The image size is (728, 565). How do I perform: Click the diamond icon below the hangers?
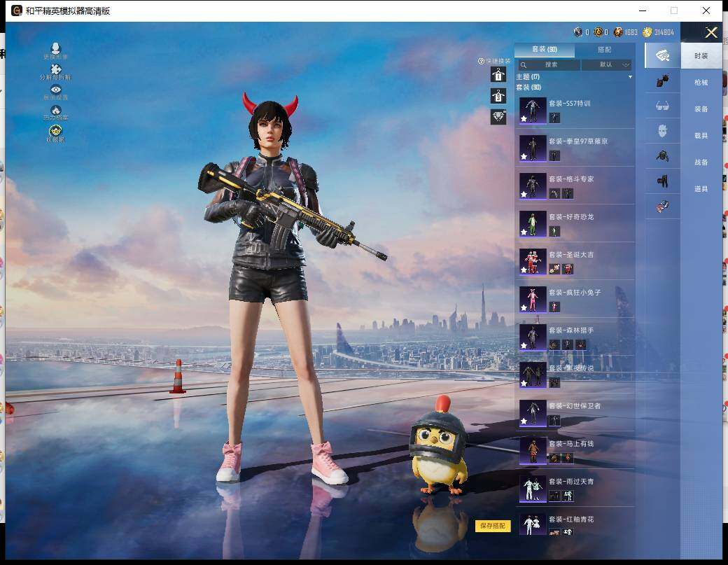[498, 116]
